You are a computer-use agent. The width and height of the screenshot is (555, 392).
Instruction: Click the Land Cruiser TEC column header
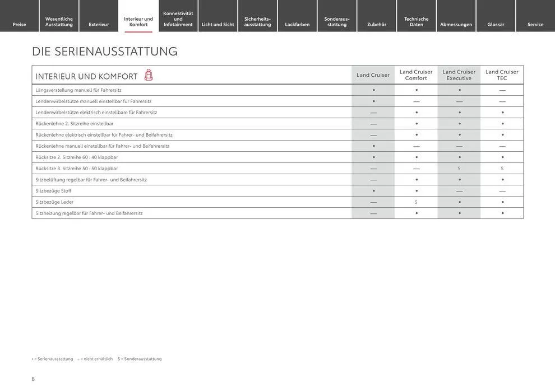pyautogui.click(x=502, y=75)
